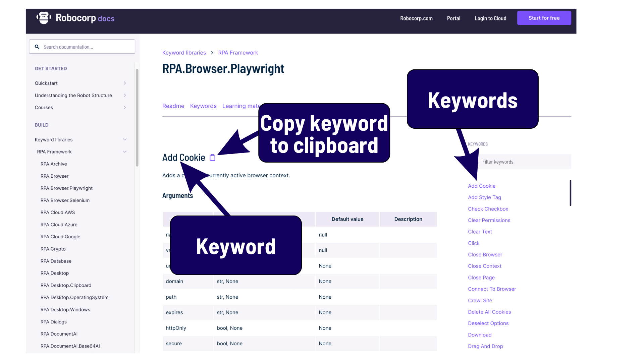
Task: Jump to the Close Browser keyword
Action: [485, 255]
